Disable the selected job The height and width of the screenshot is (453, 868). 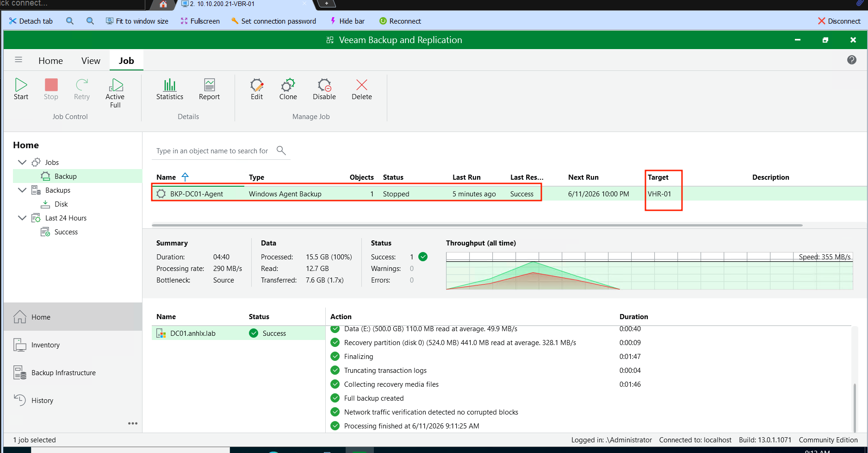pyautogui.click(x=324, y=89)
